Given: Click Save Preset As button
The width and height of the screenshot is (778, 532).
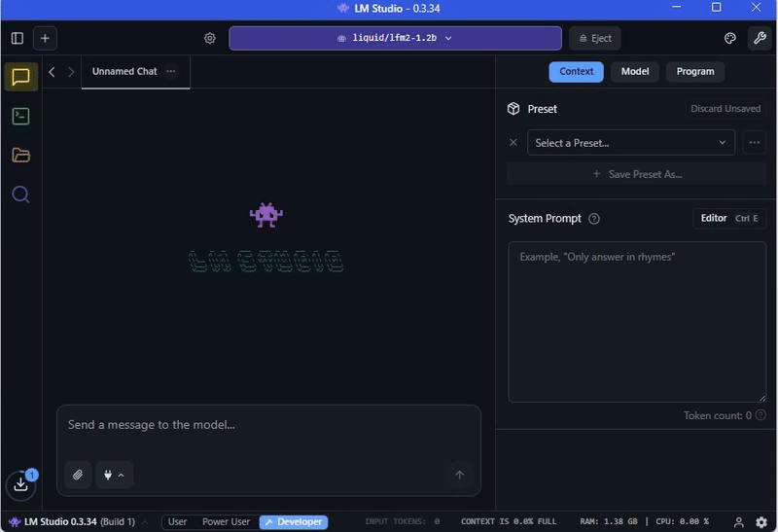Looking at the screenshot, I should pyautogui.click(x=637, y=174).
